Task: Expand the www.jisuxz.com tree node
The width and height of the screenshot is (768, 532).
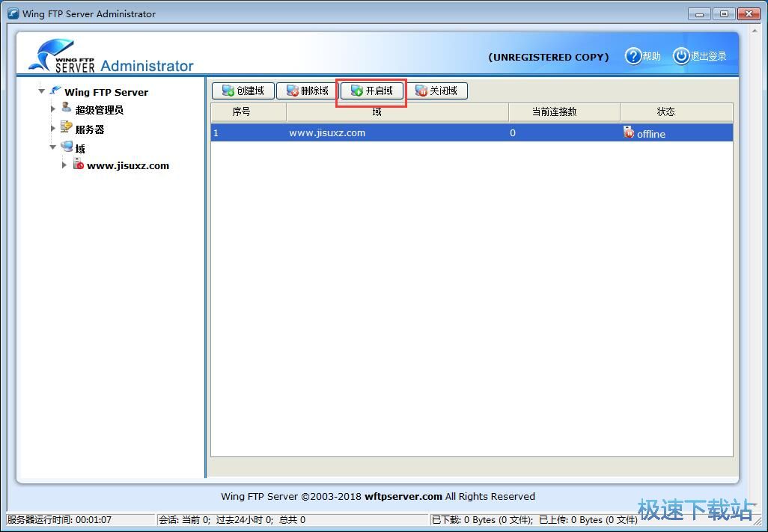Action: pos(64,165)
